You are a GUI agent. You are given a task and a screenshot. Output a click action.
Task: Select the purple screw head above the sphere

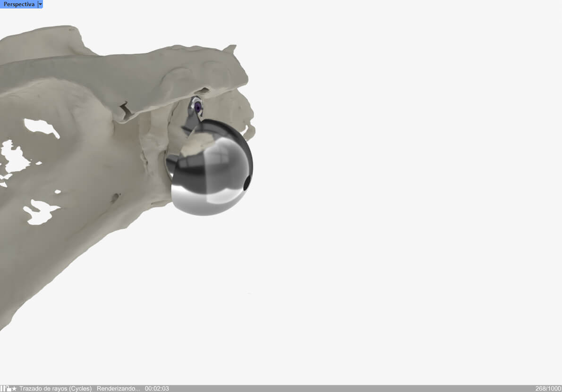(197, 107)
